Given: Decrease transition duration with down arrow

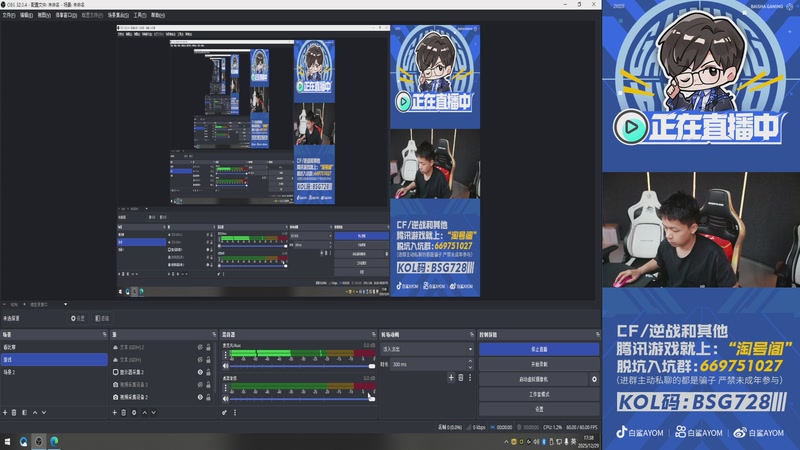Looking at the screenshot, I should 470,367.
